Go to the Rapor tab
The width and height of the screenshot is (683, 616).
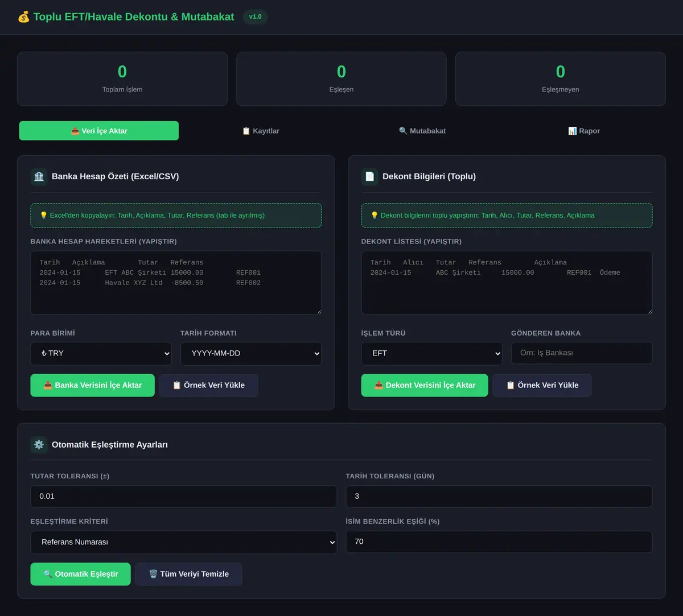(584, 131)
